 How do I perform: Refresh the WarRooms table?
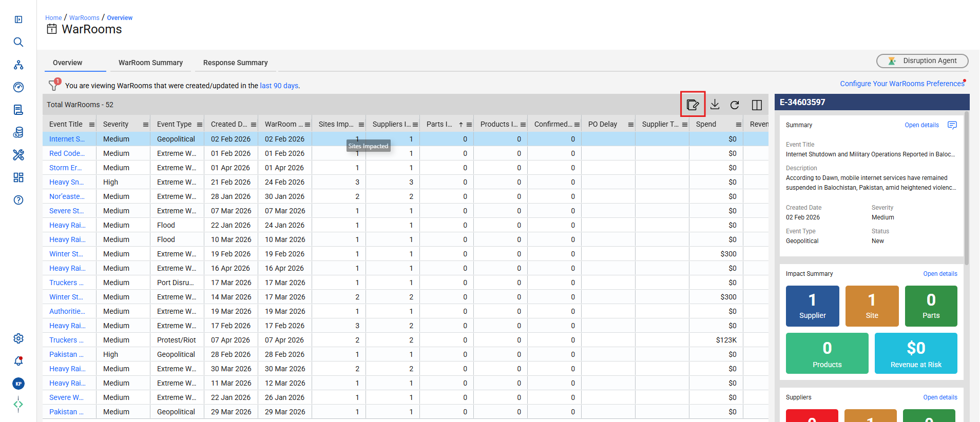click(735, 105)
